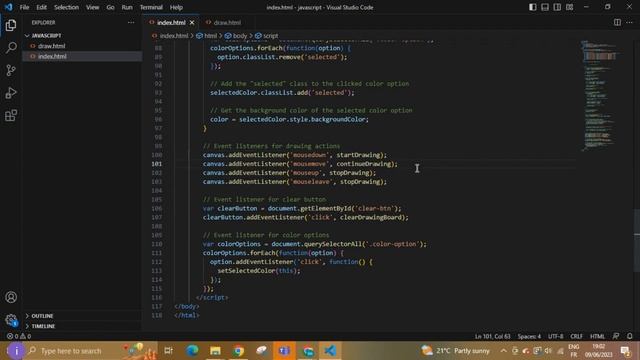Image resolution: width=640 pixels, height=360 pixels.
Task: Select index.html in Explorer tree
Action: tap(82, 56)
